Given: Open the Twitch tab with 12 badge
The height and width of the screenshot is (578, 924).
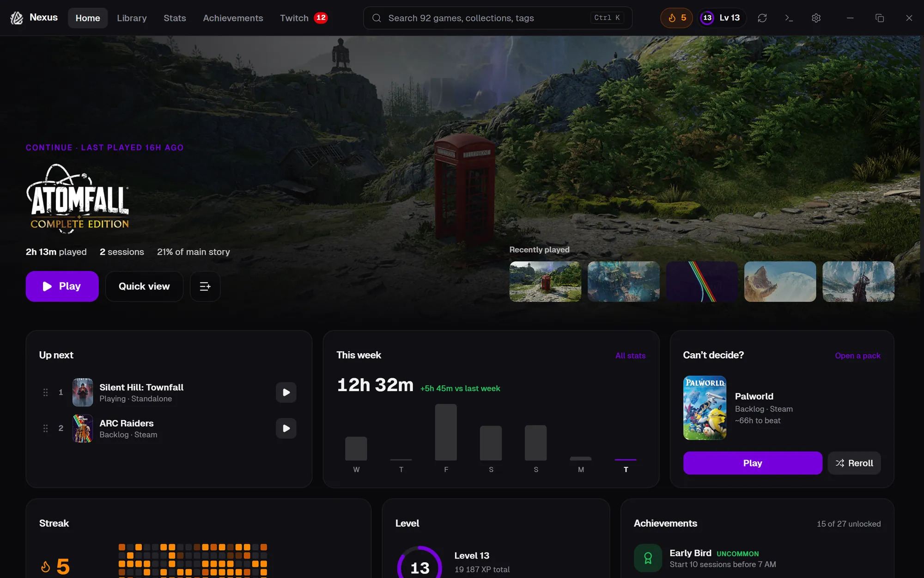Looking at the screenshot, I should pyautogui.click(x=304, y=18).
